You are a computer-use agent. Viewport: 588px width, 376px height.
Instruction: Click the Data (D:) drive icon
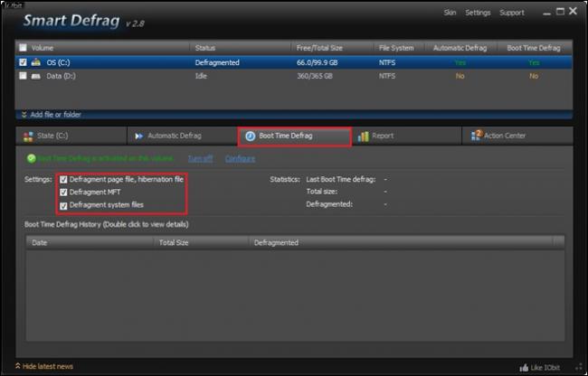(36, 76)
